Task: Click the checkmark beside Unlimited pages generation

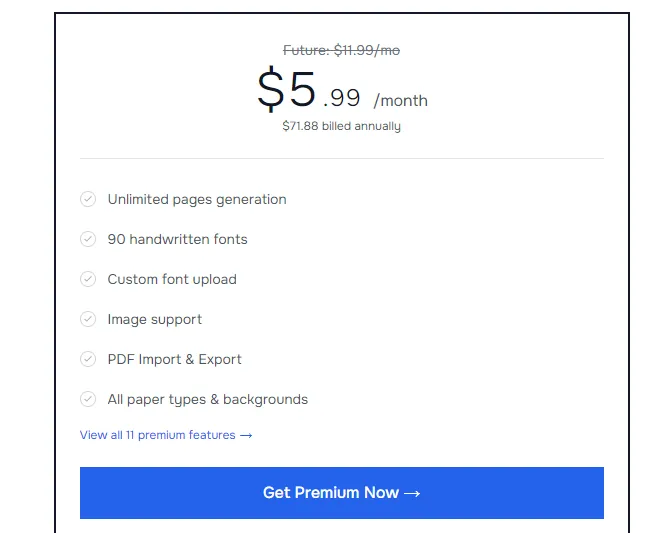Action: pyautogui.click(x=88, y=199)
